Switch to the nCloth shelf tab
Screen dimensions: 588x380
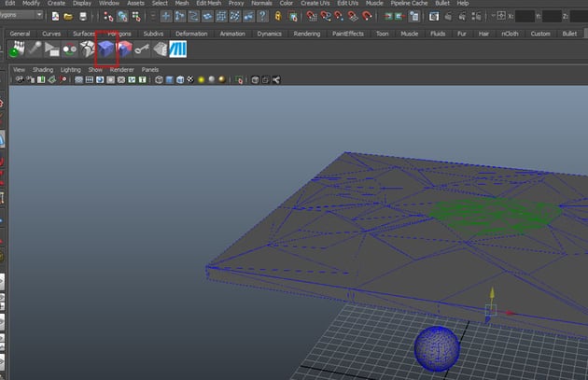point(510,34)
